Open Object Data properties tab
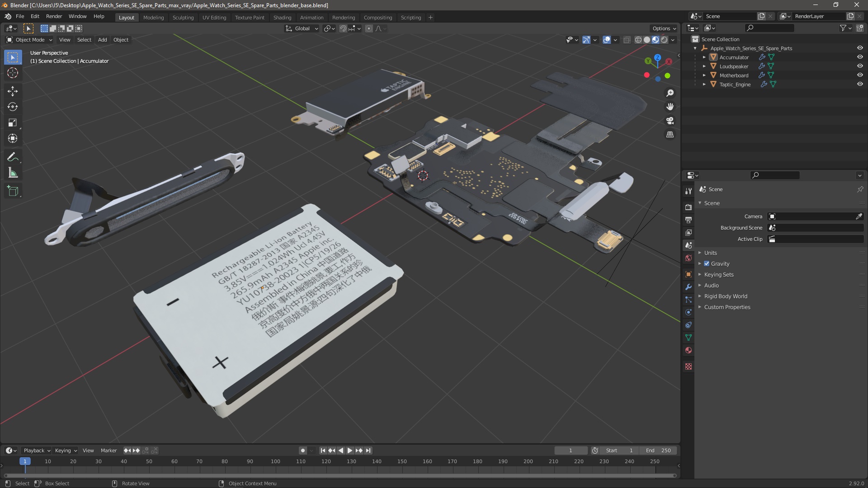This screenshot has height=488, width=868. tap(689, 338)
